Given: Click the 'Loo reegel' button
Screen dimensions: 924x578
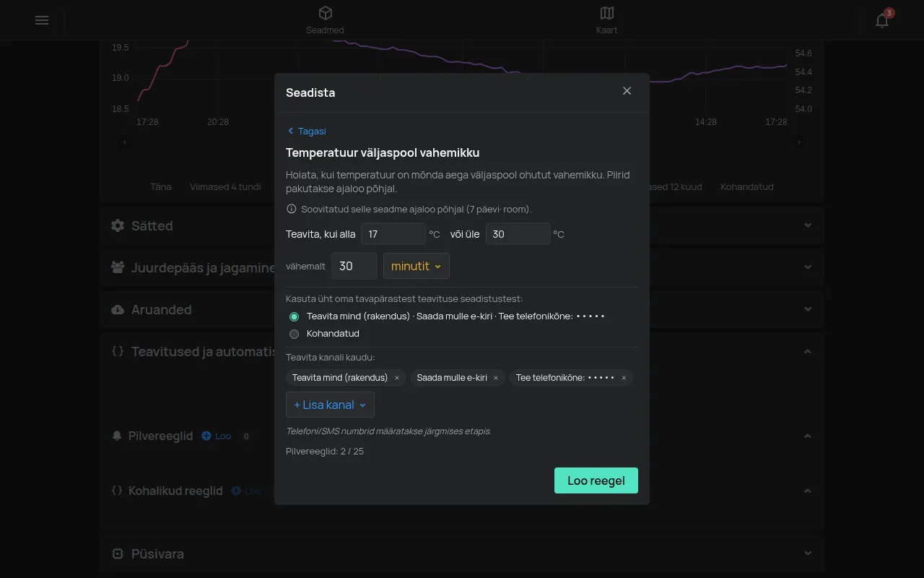Looking at the screenshot, I should (596, 480).
